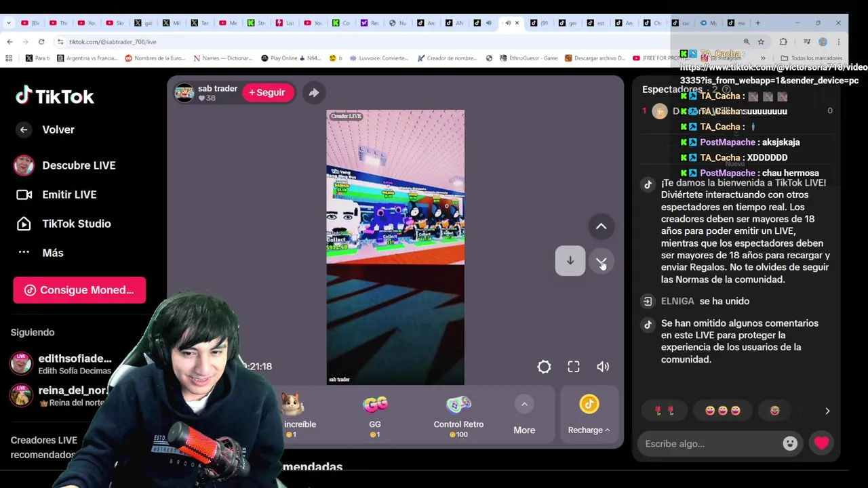The width and height of the screenshot is (868, 488).
Task: Open the Descargar archivo bookmark
Action: coord(595,58)
